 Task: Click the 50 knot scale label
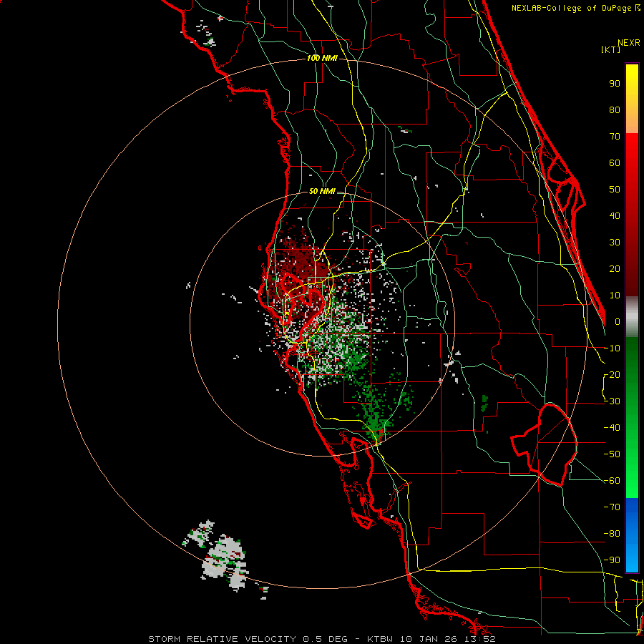click(615, 190)
